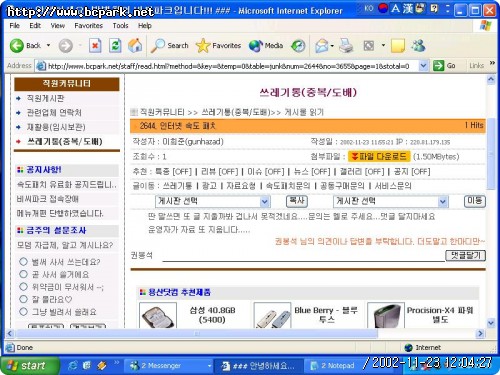Select survey option 위약금이 무서워서

(x=23, y=287)
